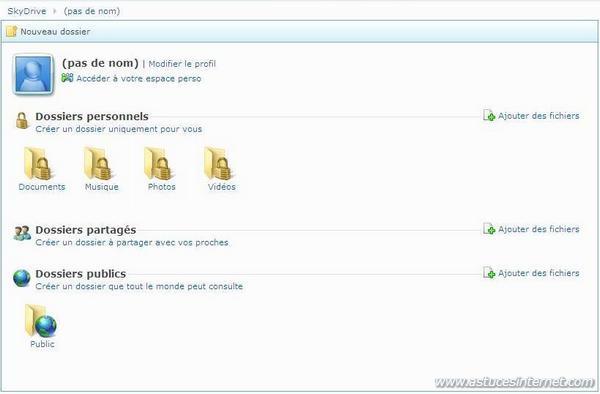Click the add-file icon in Dossiers publics row
The height and width of the screenshot is (394, 600).
[x=489, y=273]
